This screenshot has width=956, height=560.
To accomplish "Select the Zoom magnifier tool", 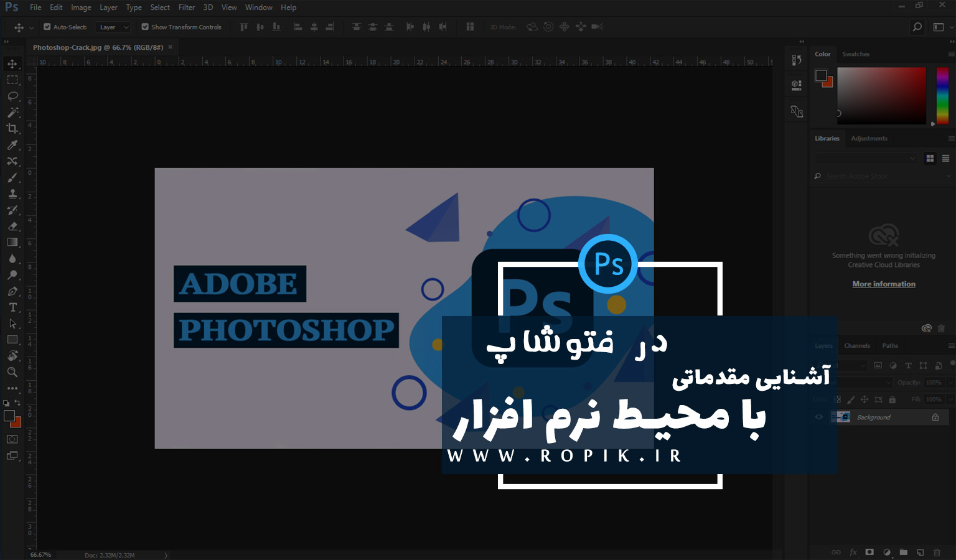I will (x=12, y=372).
